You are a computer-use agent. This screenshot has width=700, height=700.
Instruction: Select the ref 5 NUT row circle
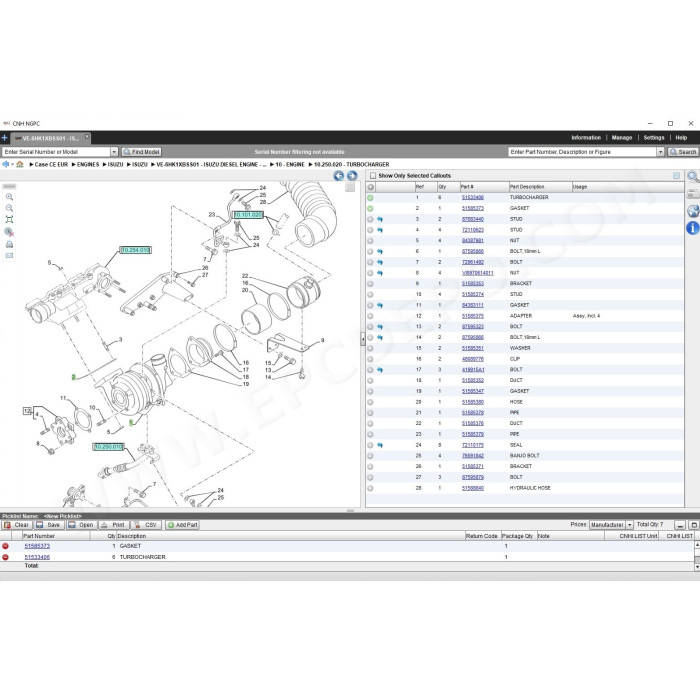tap(370, 241)
